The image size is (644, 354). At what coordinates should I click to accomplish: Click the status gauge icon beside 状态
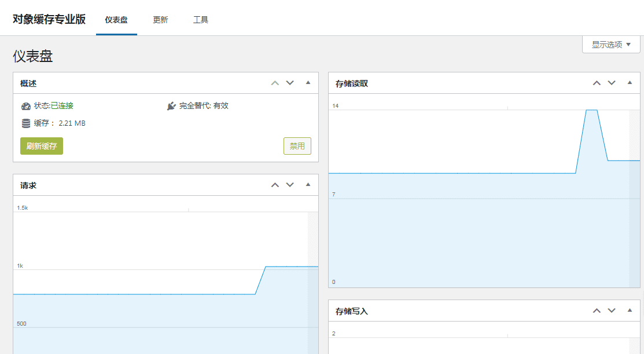(26, 106)
